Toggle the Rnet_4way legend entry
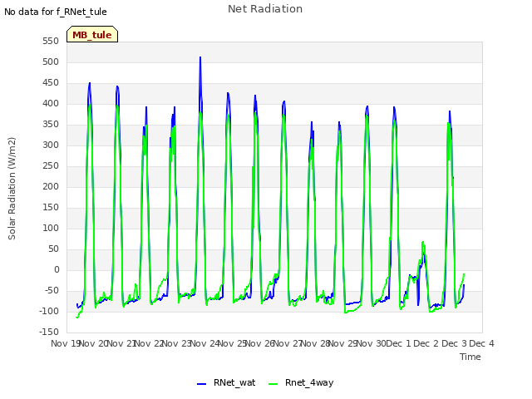The height and width of the screenshot is (399, 532). pyautogui.click(x=301, y=382)
